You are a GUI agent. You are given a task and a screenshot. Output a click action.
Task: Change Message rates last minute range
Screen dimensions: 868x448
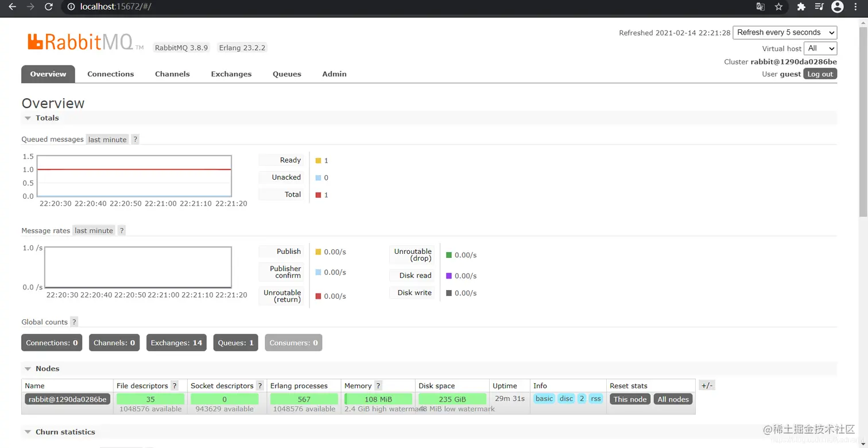(x=94, y=230)
